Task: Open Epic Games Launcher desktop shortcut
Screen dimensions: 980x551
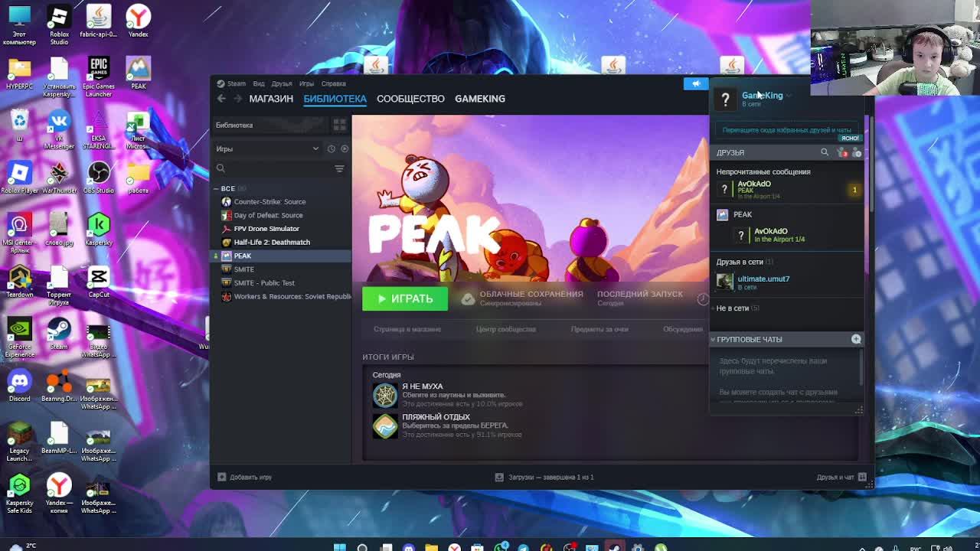Action: (x=99, y=77)
